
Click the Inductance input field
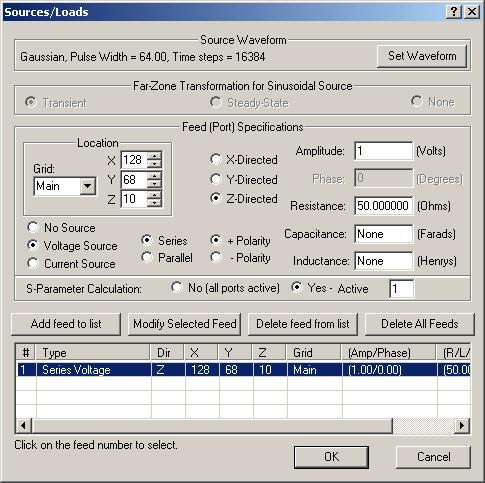(383, 261)
